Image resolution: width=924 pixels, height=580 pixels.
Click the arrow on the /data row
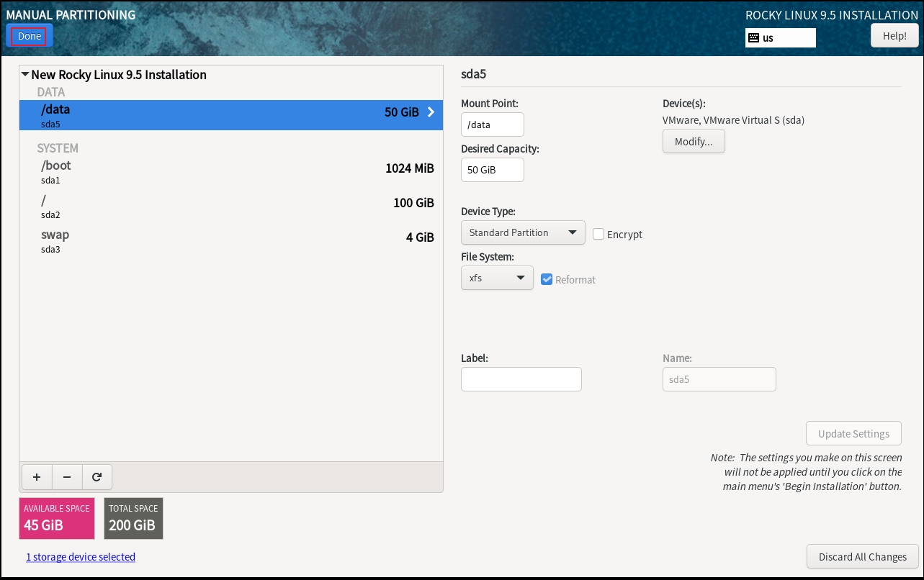[431, 112]
